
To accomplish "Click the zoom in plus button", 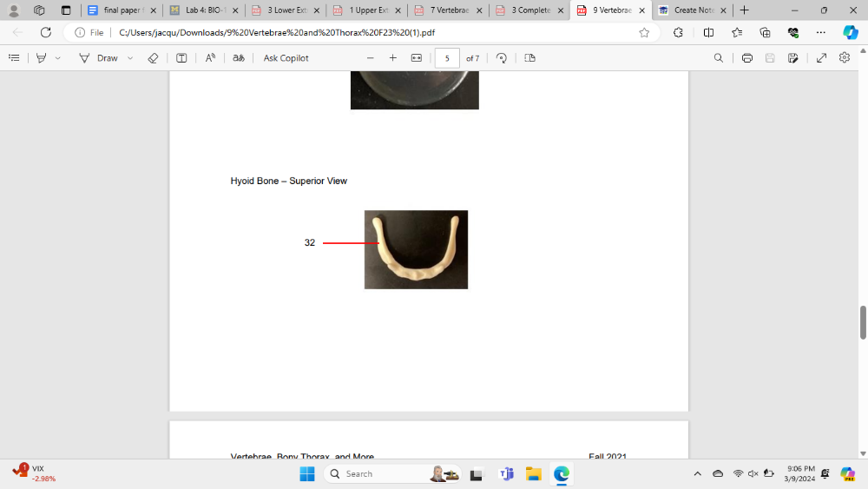I will [392, 58].
